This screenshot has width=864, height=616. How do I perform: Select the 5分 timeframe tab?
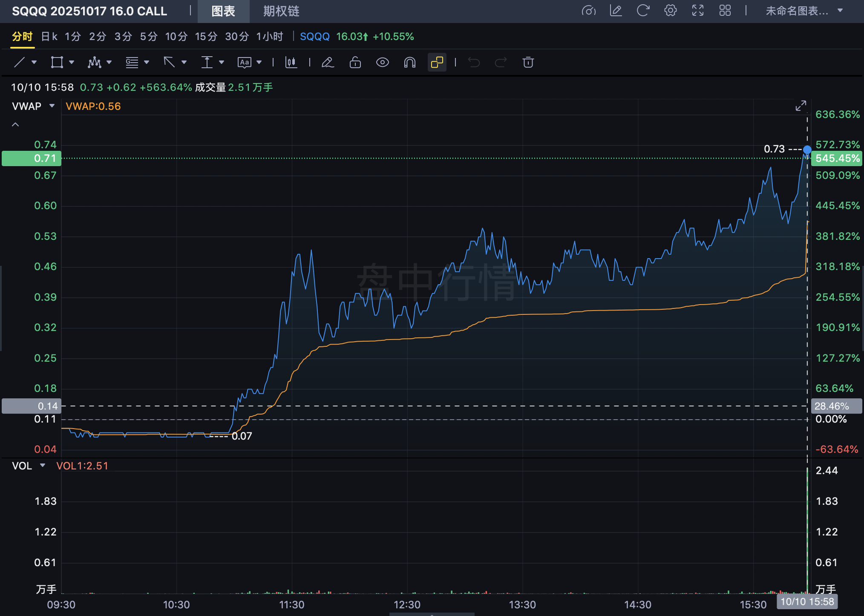pos(148,37)
